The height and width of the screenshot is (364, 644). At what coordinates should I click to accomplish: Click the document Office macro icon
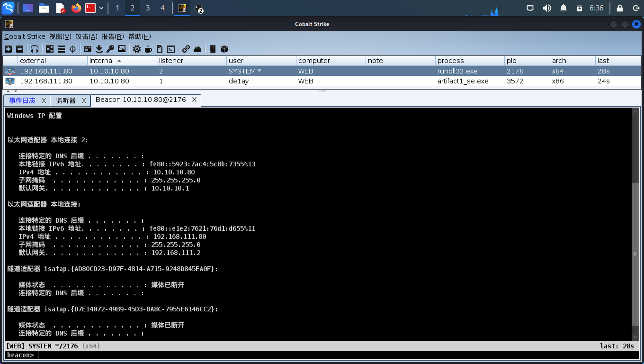160,49
